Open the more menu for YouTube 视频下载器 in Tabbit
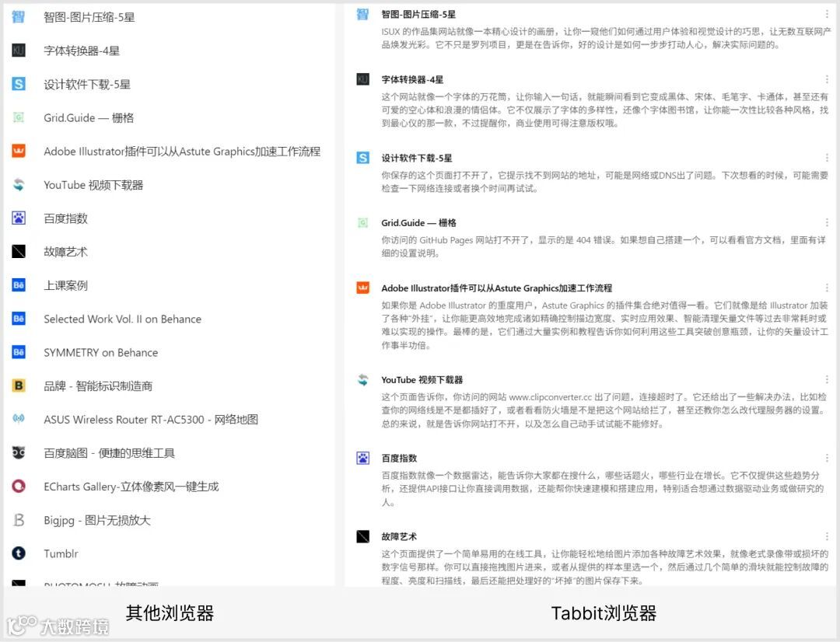840x642 pixels. [827, 379]
